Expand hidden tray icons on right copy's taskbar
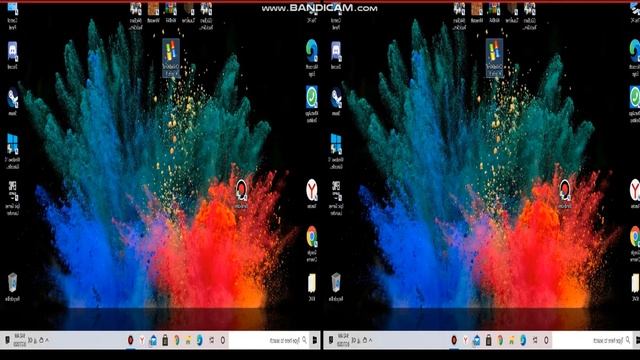 pyautogui.click(x=370, y=340)
